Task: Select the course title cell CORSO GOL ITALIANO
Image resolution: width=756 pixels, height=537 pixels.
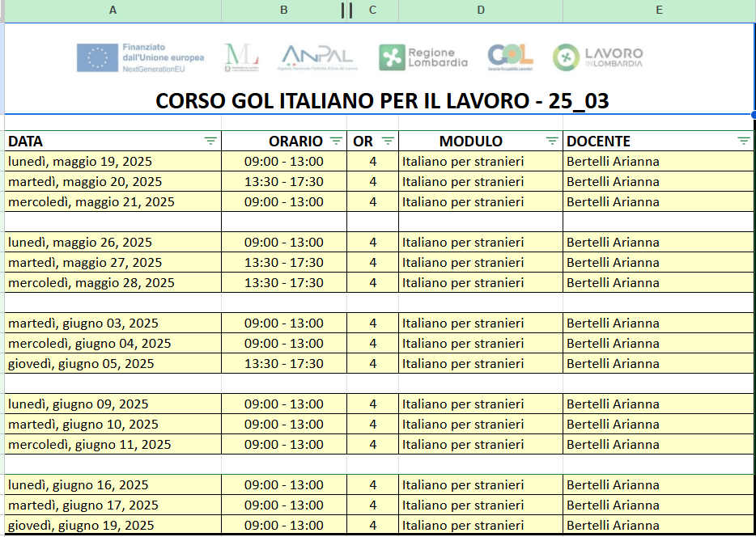Action: 381,101
